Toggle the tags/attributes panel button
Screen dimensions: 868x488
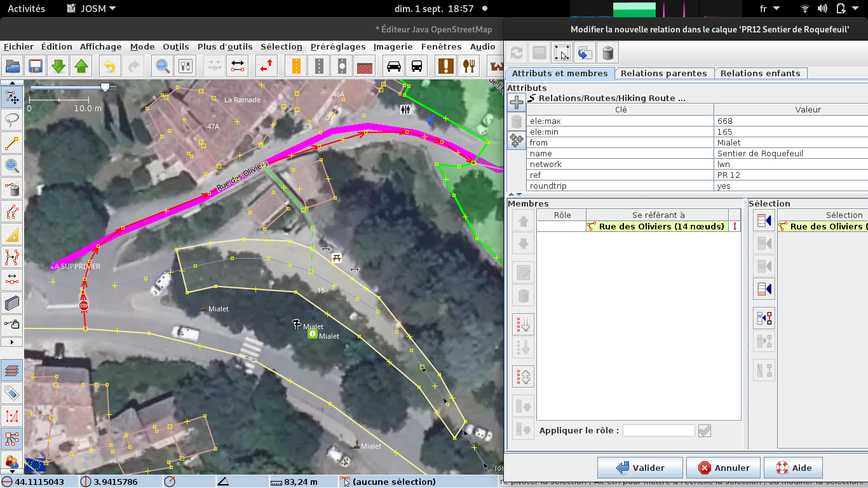point(12,393)
